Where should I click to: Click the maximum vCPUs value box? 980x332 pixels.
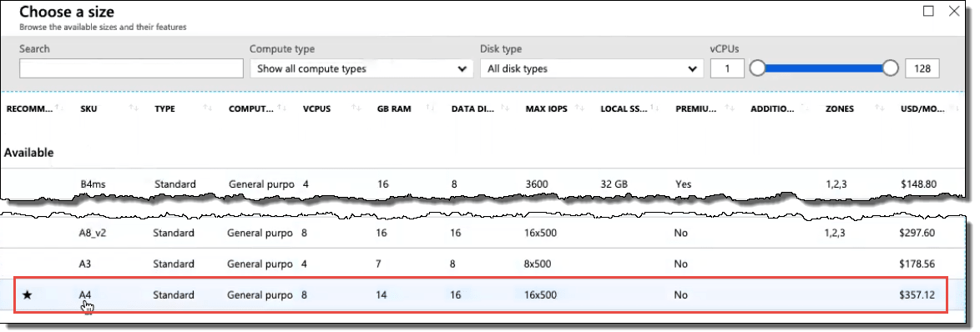pyautogui.click(x=922, y=68)
